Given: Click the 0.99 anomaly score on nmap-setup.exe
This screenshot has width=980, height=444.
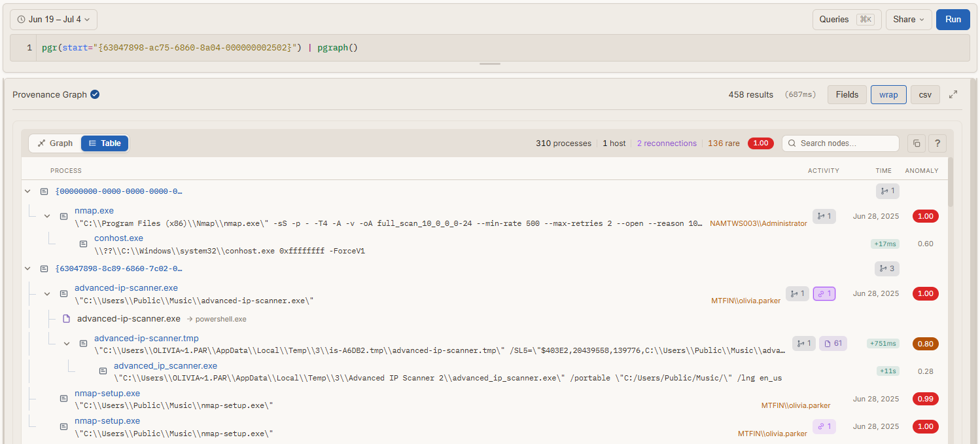Looking at the screenshot, I should (925, 398).
